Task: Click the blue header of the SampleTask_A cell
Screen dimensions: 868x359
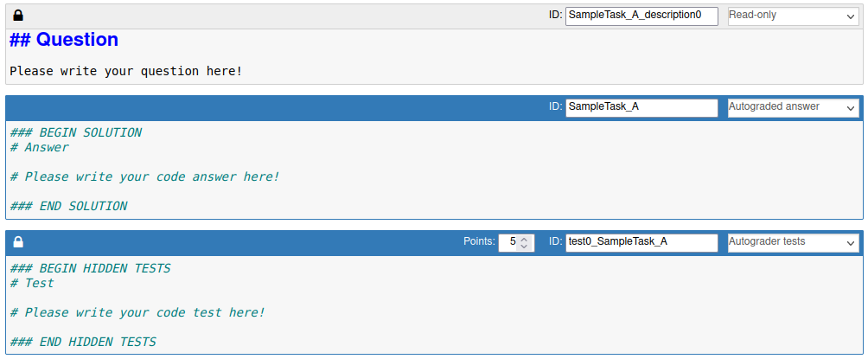Action: pyautogui.click(x=277, y=108)
